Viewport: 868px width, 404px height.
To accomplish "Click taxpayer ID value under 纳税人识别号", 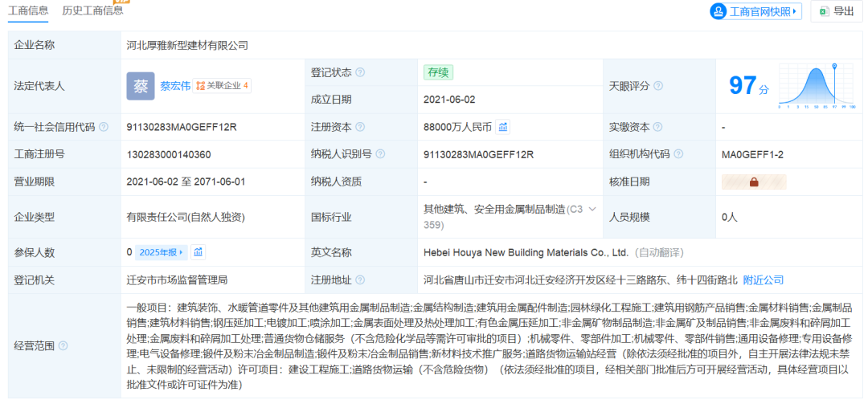I will pos(478,154).
